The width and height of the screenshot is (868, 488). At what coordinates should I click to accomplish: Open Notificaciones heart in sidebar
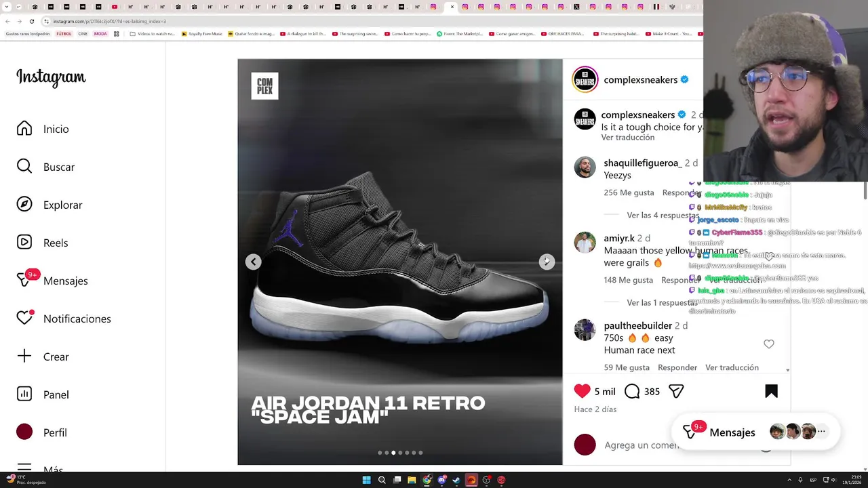coord(64,319)
